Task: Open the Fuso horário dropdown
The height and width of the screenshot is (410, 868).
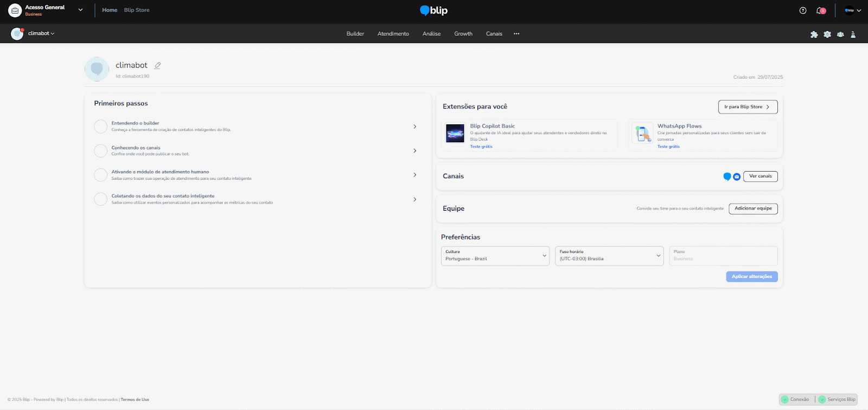Action: pos(609,256)
